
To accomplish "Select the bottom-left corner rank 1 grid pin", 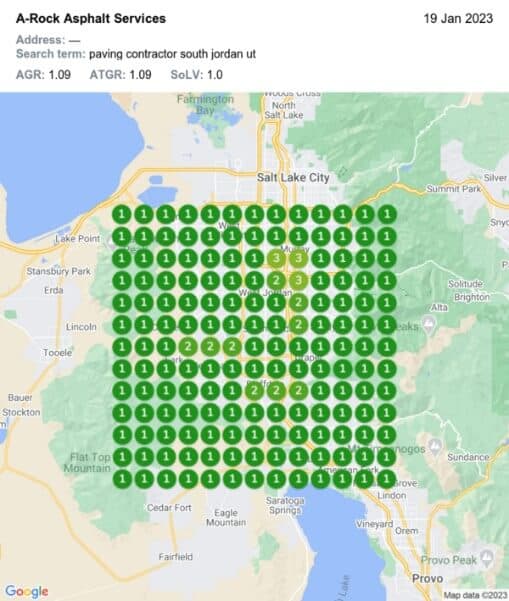I will pyautogui.click(x=122, y=479).
